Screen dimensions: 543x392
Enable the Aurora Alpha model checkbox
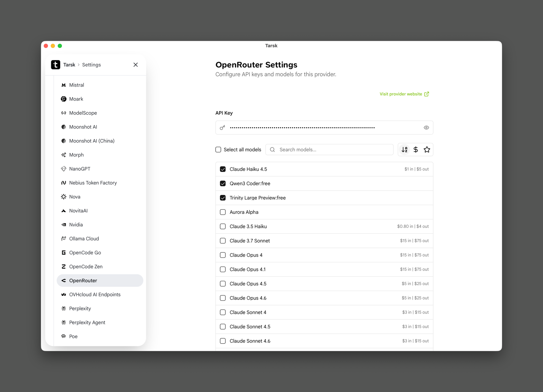(x=223, y=212)
